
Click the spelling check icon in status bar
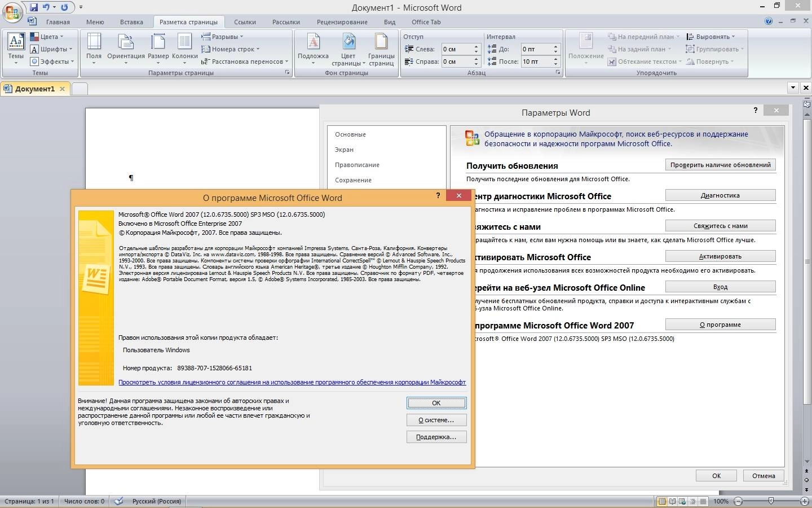118,501
